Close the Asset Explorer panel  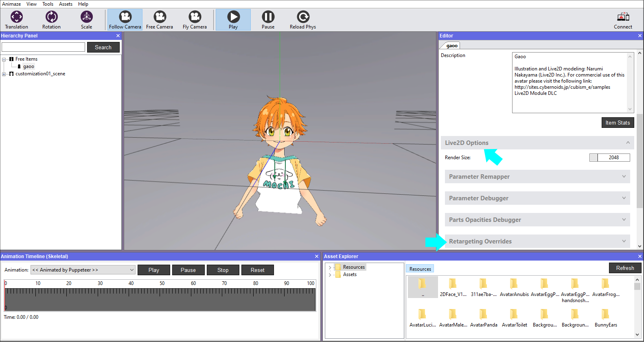[x=640, y=256]
